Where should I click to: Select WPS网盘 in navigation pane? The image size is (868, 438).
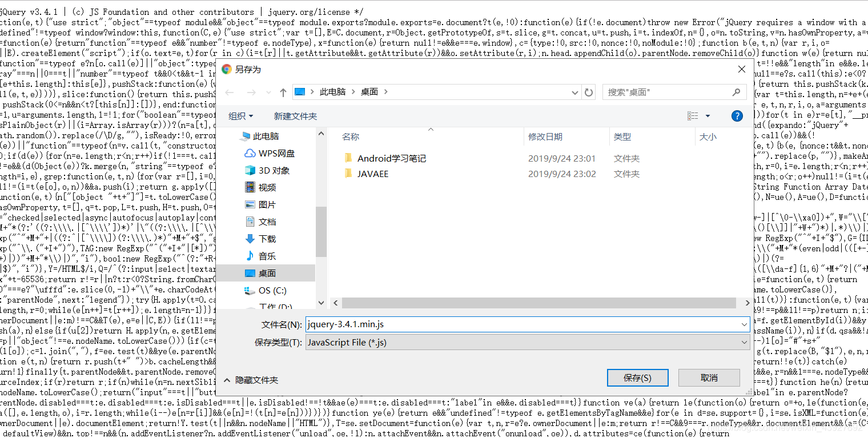click(276, 153)
